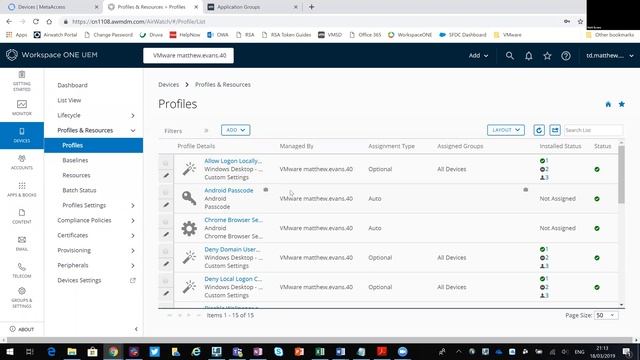This screenshot has width=640, height=360.
Task: Select the Android Passcode row radio
Action: (x=165, y=192)
